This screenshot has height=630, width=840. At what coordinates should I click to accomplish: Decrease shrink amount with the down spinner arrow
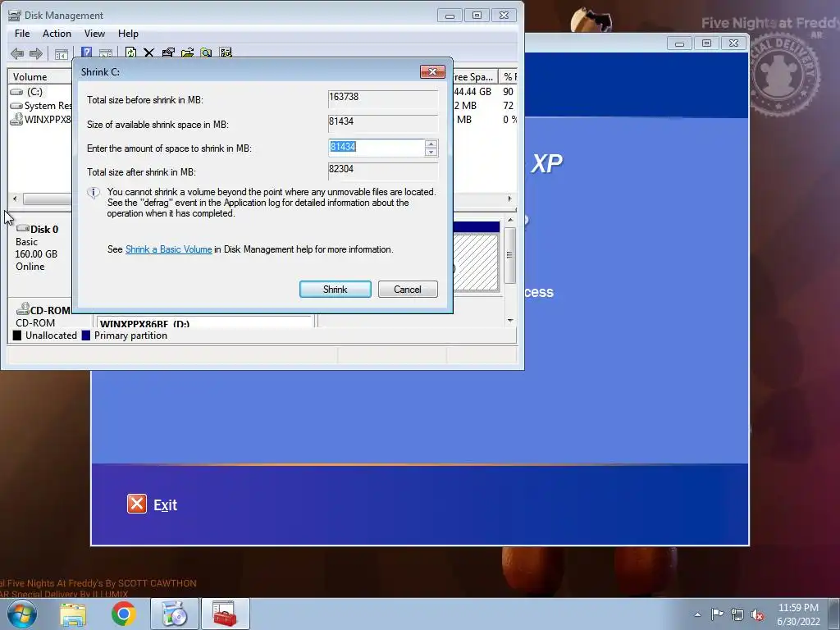click(x=431, y=152)
